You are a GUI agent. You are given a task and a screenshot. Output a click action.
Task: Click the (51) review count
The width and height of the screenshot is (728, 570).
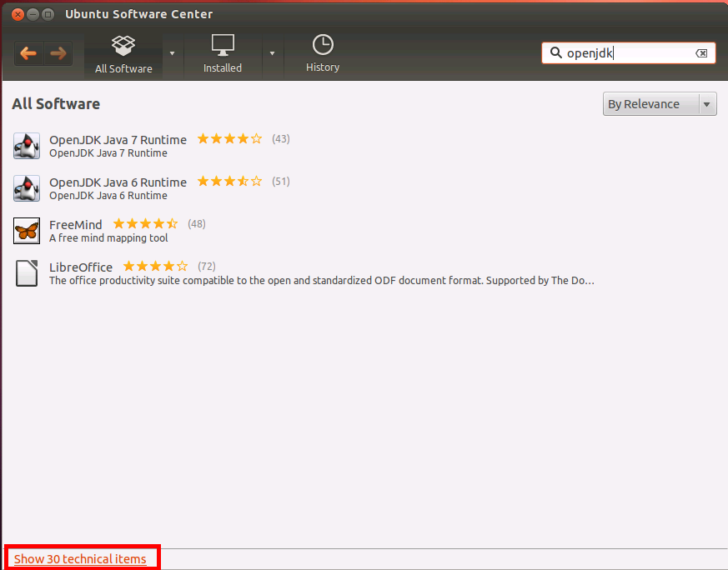(x=281, y=182)
